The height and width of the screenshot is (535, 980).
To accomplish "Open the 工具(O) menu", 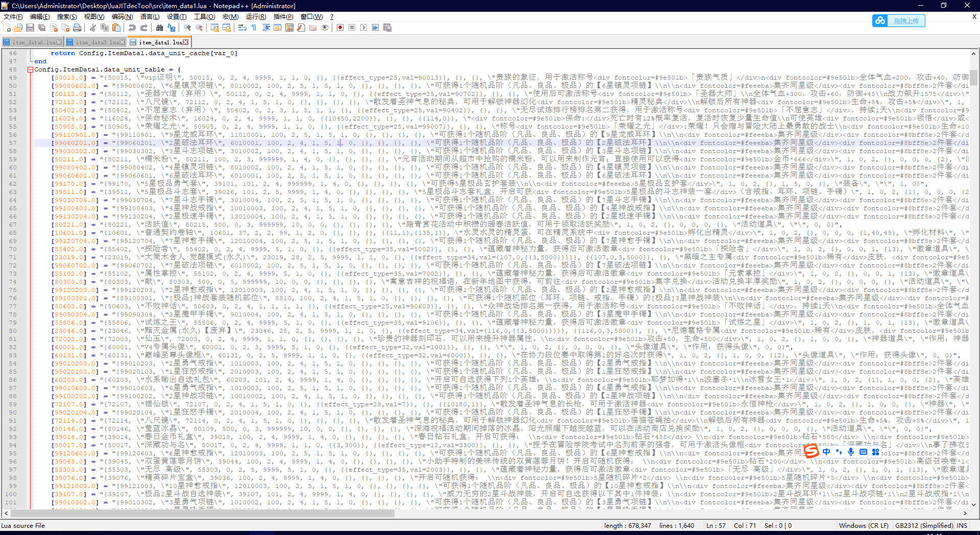I will coord(205,17).
